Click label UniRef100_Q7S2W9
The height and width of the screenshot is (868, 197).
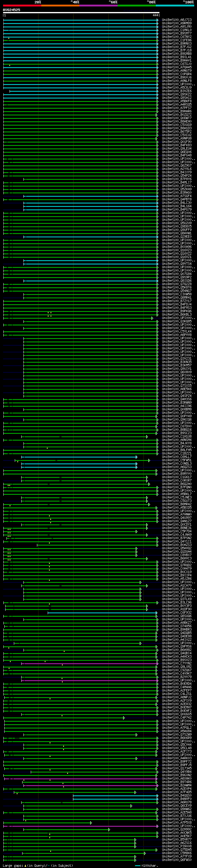[x=177, y=734]
